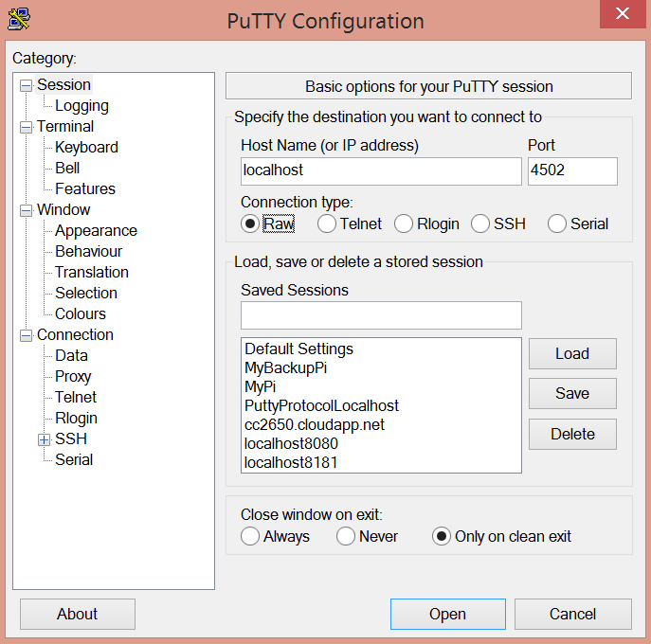Collapse the Connection category node
The width and height of the screenshot is (651, 644).
[26, 335]
